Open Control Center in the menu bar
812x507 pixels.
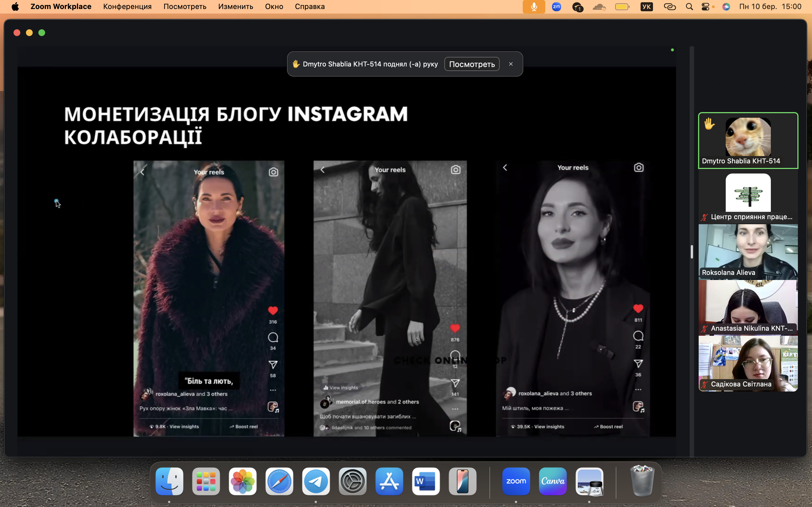[x=705, y=7]
